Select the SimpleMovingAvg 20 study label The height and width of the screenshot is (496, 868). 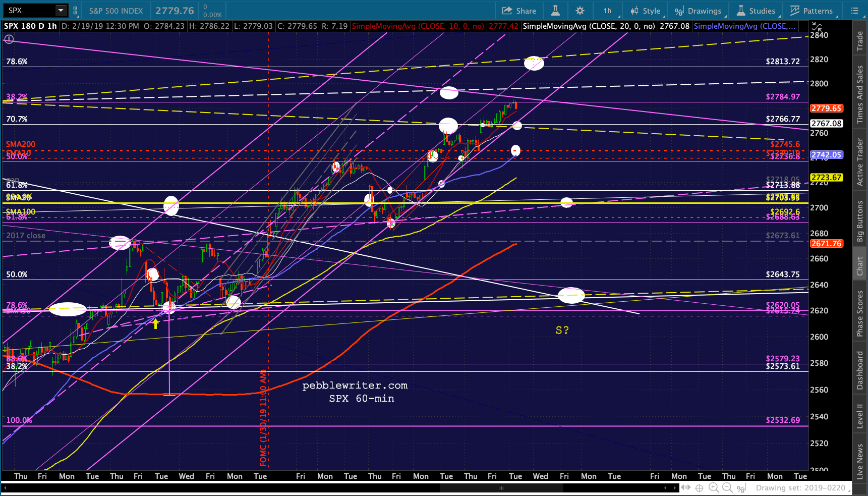pyautogui.click(x=589, y=26)
